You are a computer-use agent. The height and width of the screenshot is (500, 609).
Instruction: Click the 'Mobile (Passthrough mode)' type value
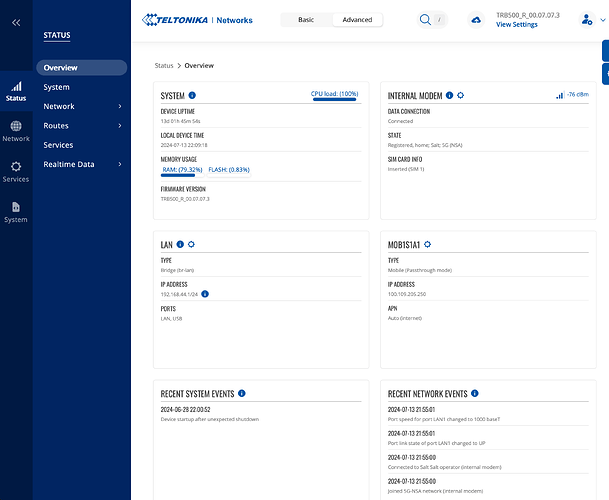point(420,270)
